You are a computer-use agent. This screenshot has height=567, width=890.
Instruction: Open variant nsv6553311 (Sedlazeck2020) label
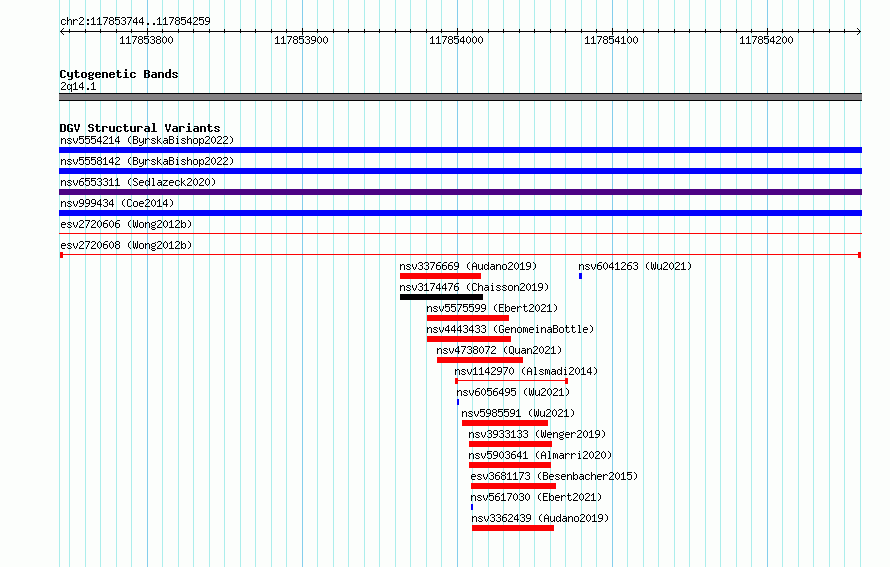click(138, 182)
